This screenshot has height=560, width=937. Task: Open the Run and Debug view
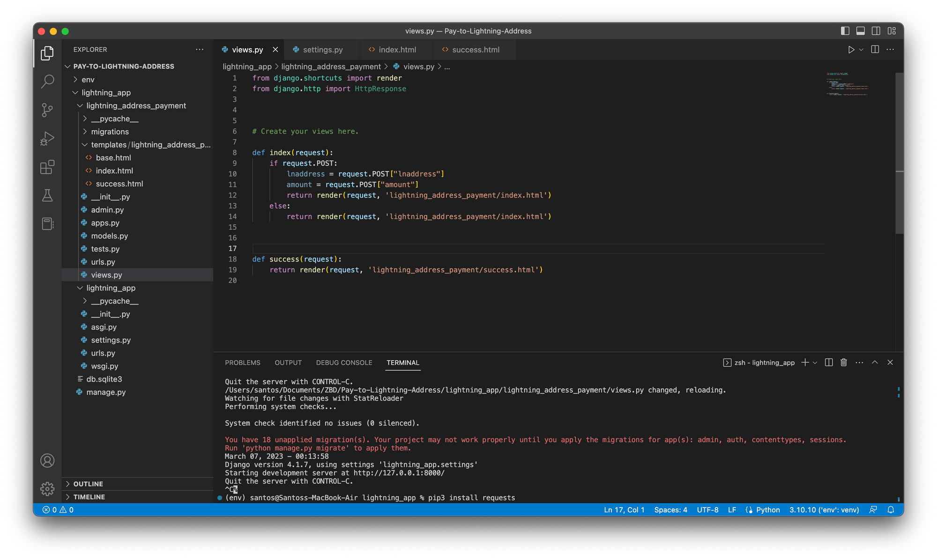click(x=47, y=139)
